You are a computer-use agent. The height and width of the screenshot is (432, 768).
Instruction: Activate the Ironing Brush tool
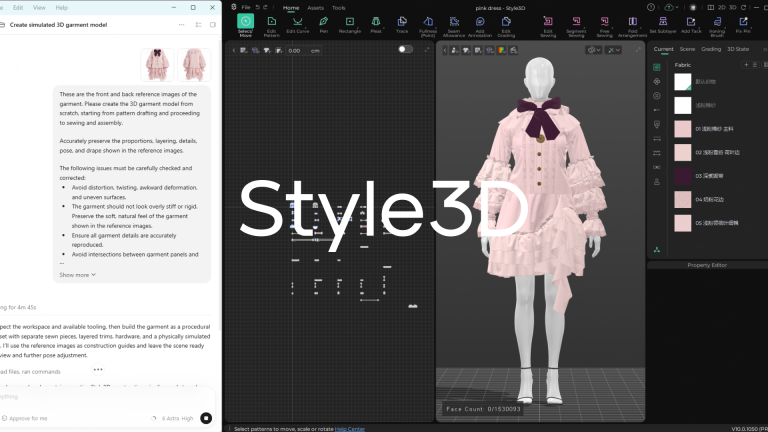[x=717, y=26]
